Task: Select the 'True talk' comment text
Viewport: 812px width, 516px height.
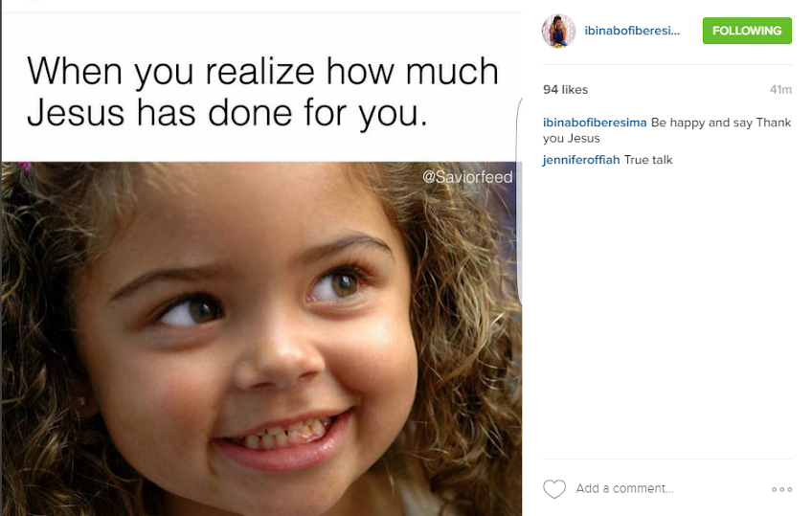Action: point(648,160)
